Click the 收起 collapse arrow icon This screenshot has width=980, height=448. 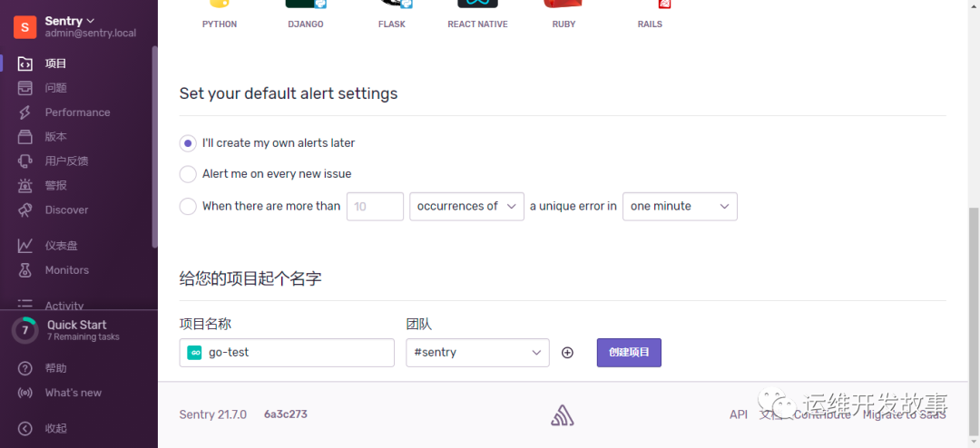click(25, 429)
